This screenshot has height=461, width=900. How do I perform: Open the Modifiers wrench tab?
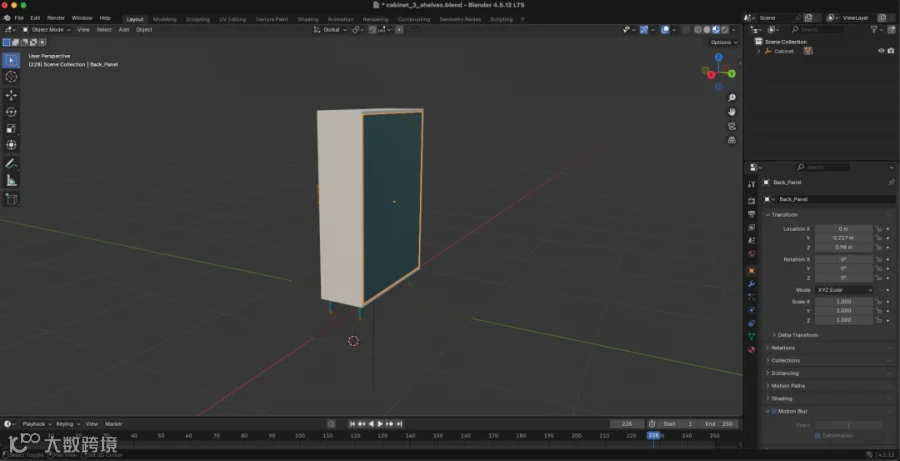click(751, 284)
